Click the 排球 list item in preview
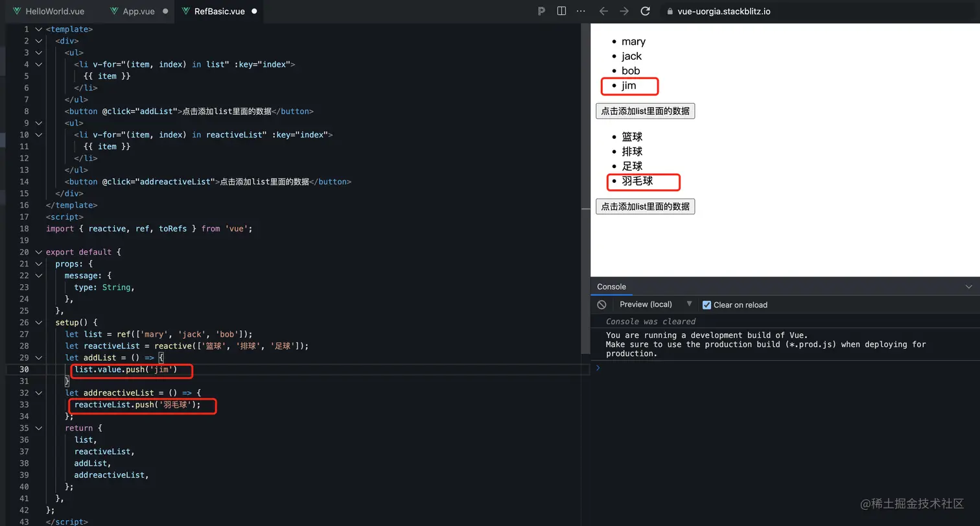980x526 pixels. [632, 152]
